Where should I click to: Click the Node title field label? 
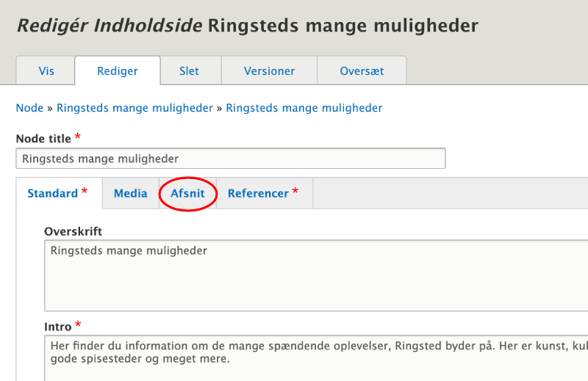tap(43, 139)
